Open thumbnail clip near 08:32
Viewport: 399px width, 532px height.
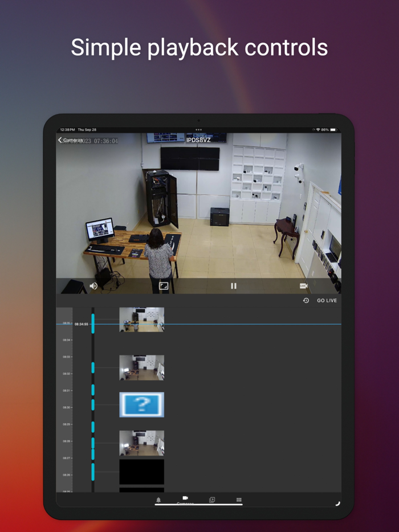141,367
